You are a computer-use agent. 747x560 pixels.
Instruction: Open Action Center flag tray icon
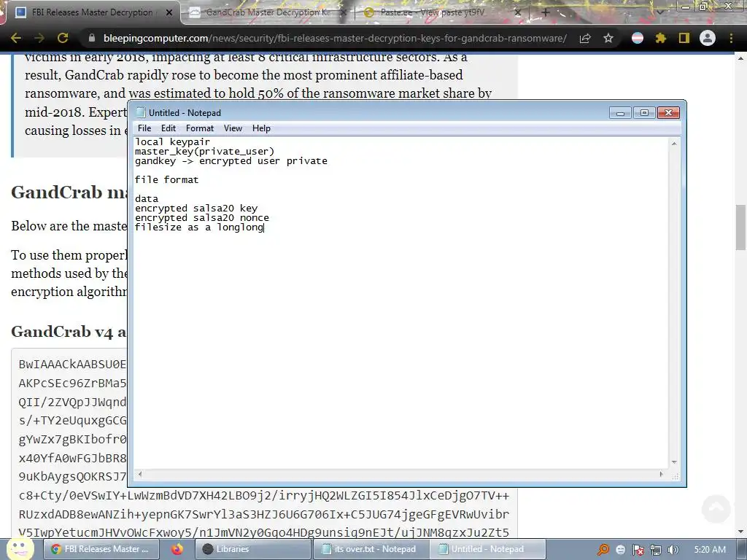638,550
